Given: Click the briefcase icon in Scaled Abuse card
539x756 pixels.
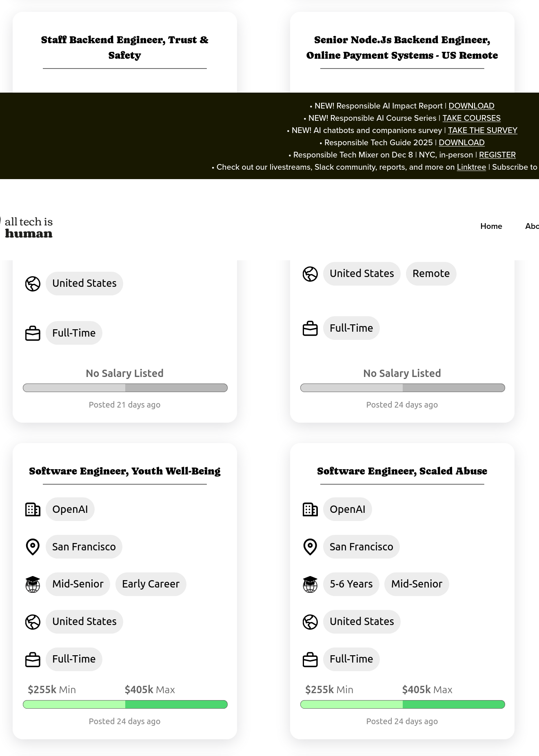Looking at the screenshot, I should pos(310,659).
